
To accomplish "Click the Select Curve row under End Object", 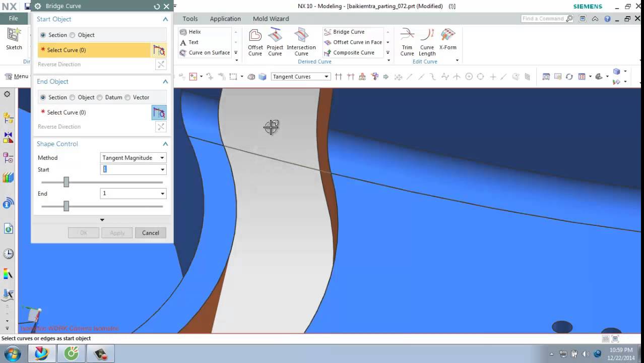I will coord(94,112).
